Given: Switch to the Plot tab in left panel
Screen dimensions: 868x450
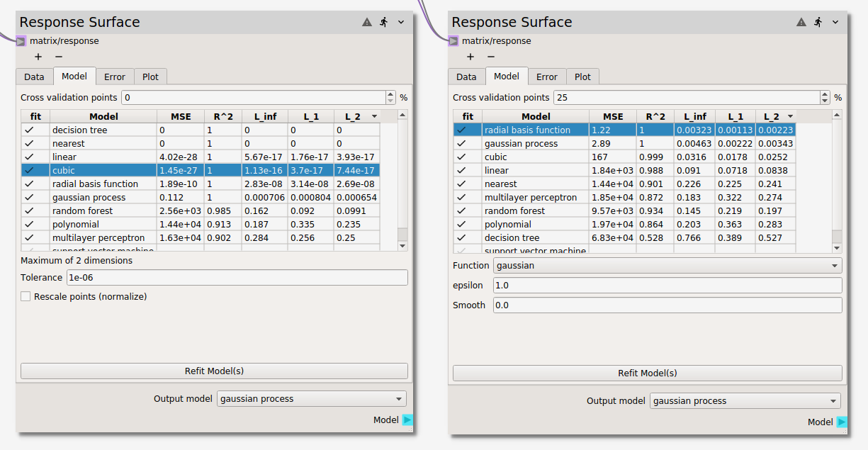Looking at the screenshot, I should click(x=150, y=77).
